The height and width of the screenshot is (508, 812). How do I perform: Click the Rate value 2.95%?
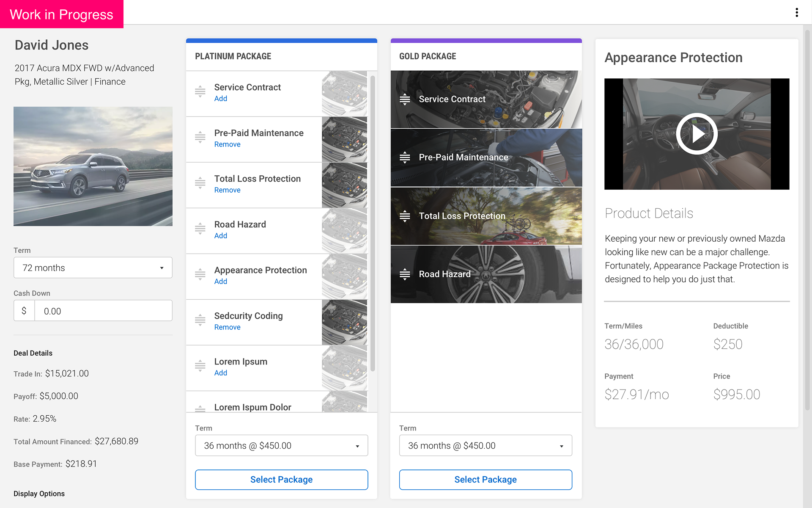tap(44, 419)
